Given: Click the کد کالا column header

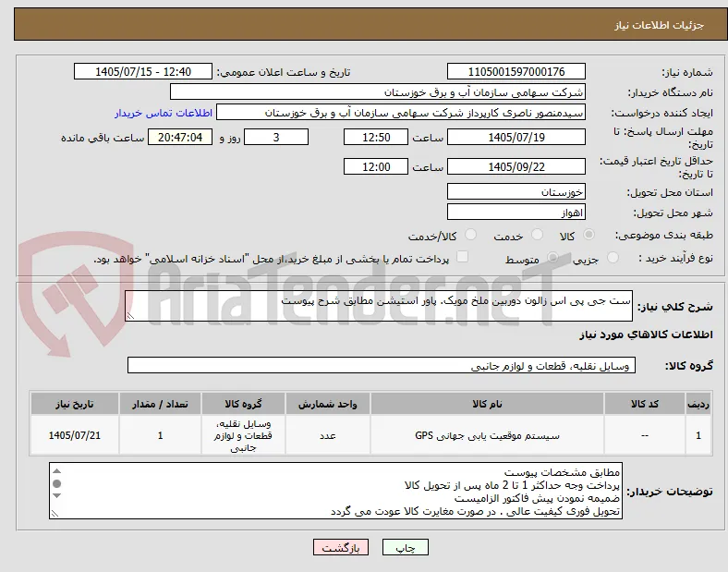Looking at the screenshot, I should pyautogui.click(x=645, y=404).
